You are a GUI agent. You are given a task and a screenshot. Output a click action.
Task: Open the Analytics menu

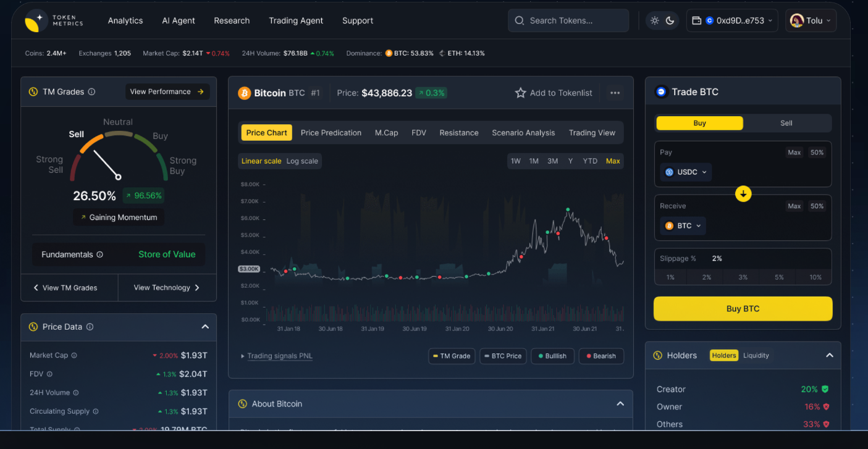[125, 20]
